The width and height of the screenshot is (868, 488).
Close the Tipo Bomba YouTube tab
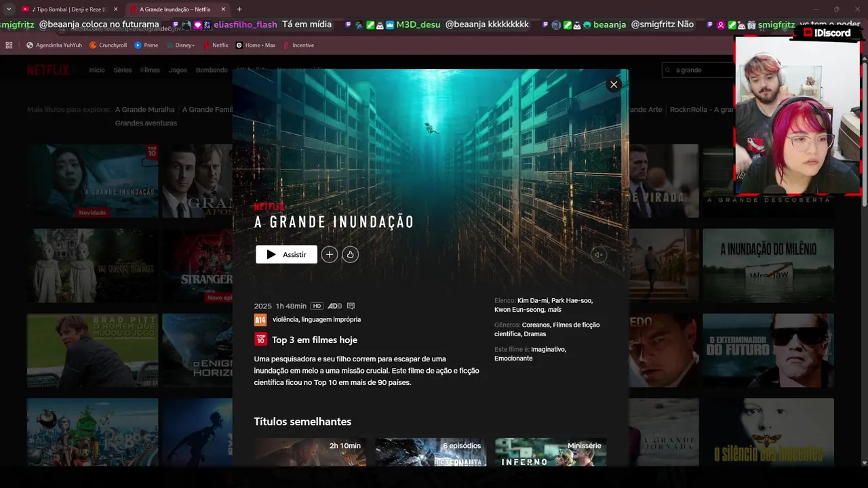[x=115, y=9]
